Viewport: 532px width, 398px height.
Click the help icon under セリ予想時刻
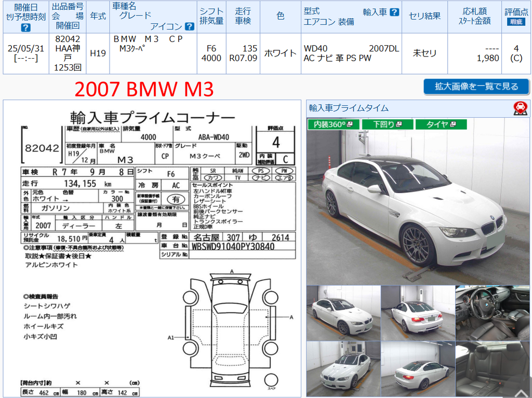(x=26, y=28)
